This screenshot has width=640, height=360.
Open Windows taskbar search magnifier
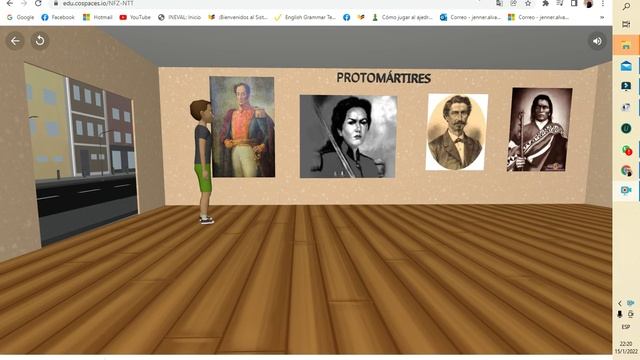tap(626, 6)
